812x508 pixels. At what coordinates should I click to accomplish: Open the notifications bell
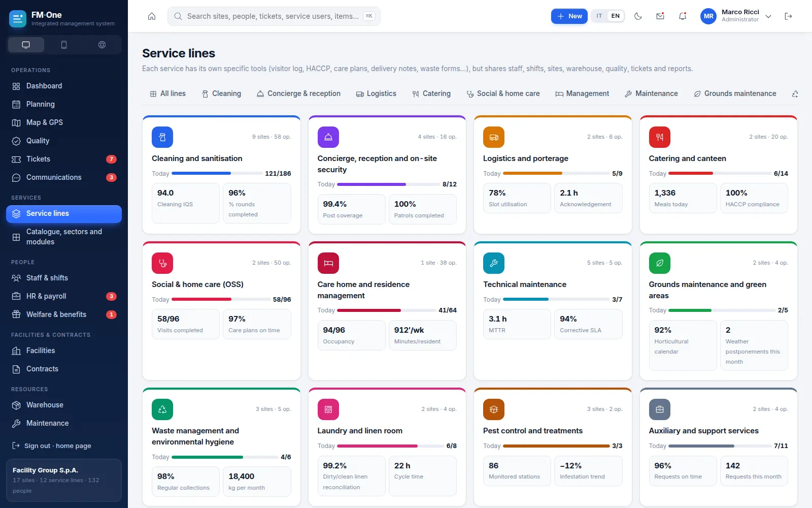point(683,16)
